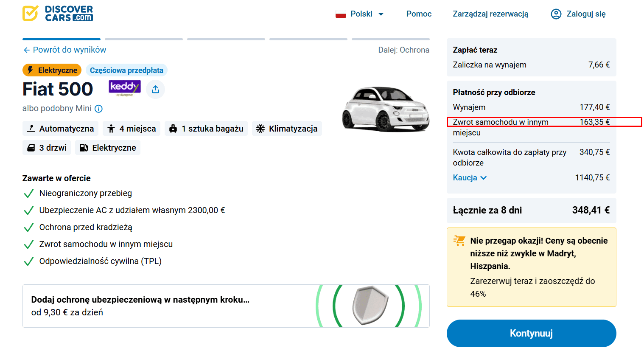Click the back arrow icon next to Powrót
The width and height of the screenshot is (644, 351).
[x=26, y=50]
